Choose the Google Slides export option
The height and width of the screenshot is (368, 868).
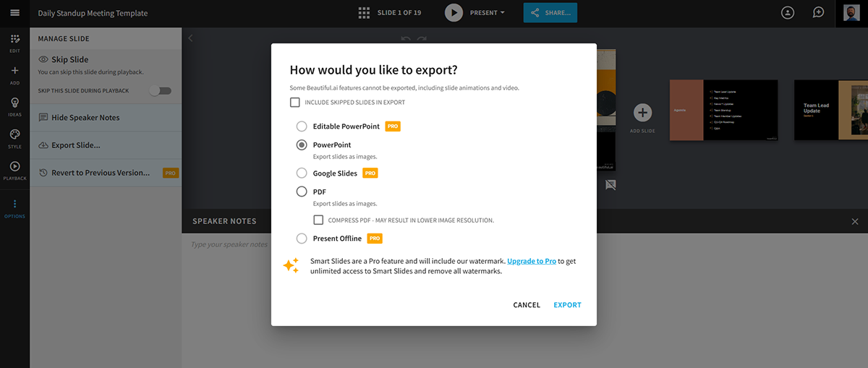coord(302,174)
